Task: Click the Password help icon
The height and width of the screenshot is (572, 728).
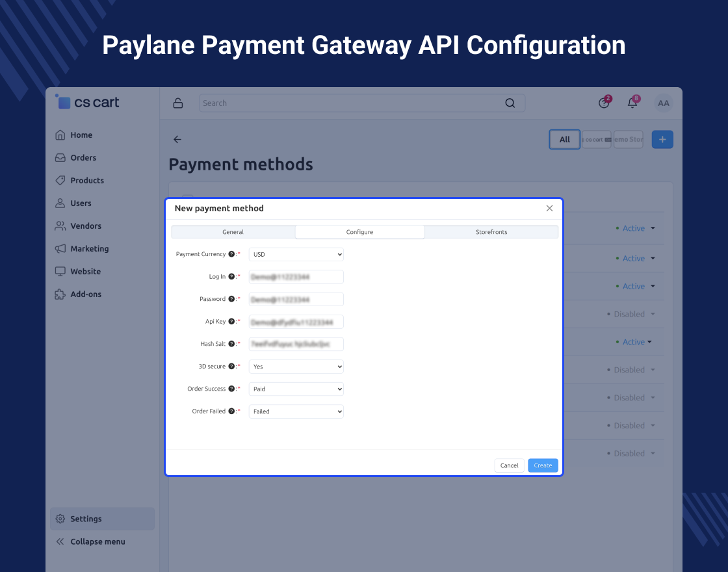Action: [x=231, y=299]
